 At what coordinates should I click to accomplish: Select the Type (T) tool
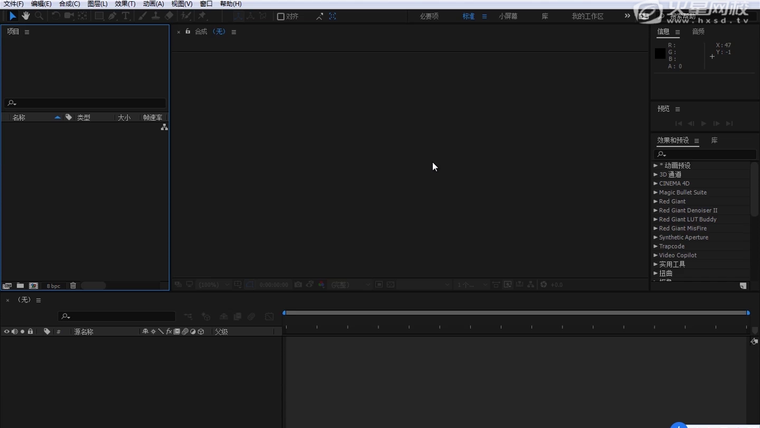[x=127, y=16]
